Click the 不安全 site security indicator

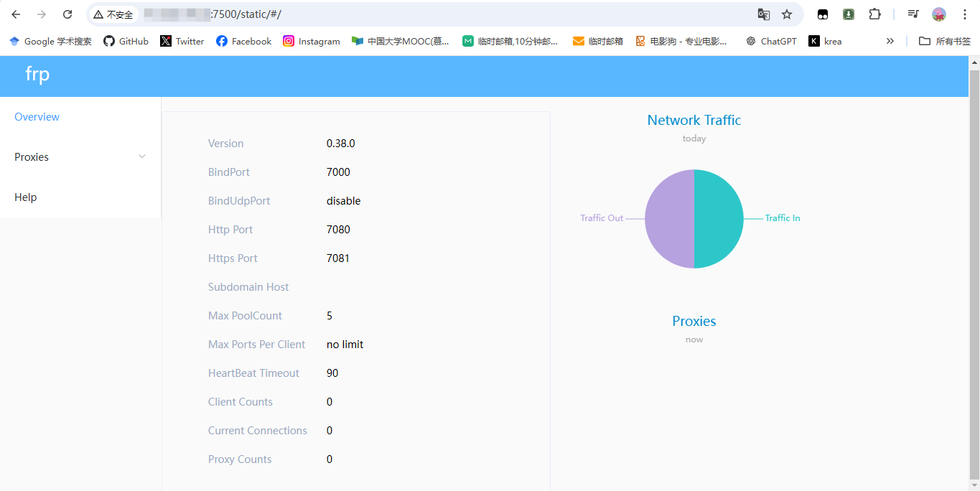coord(113,14)
